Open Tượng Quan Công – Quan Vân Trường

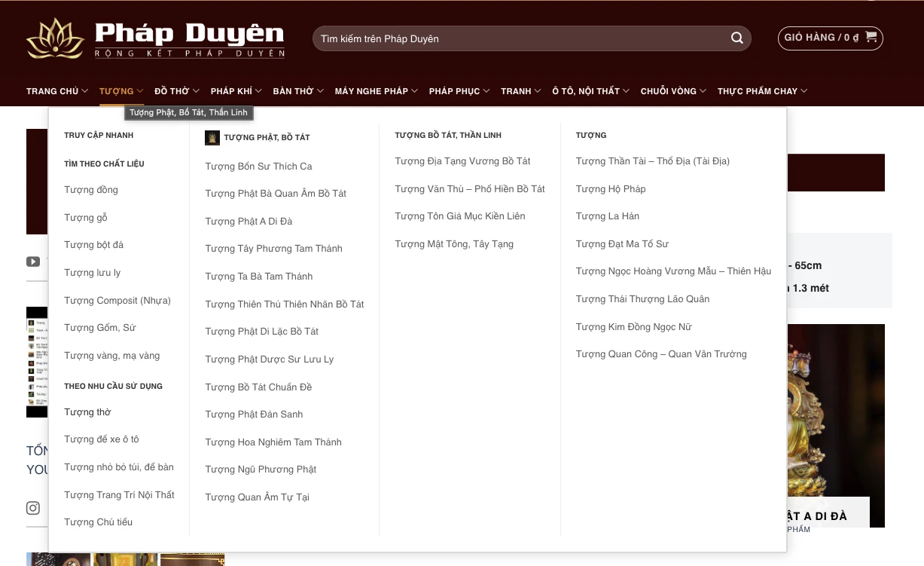click(661, 354)
